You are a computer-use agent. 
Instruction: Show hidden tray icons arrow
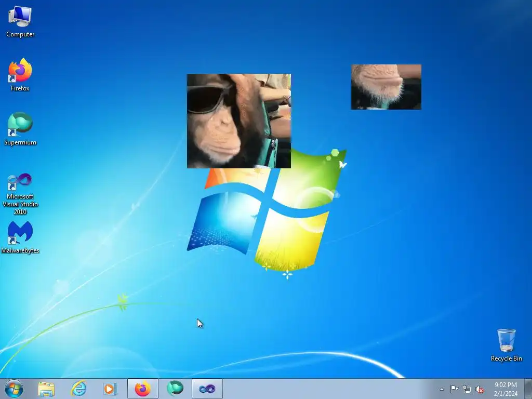442,389
